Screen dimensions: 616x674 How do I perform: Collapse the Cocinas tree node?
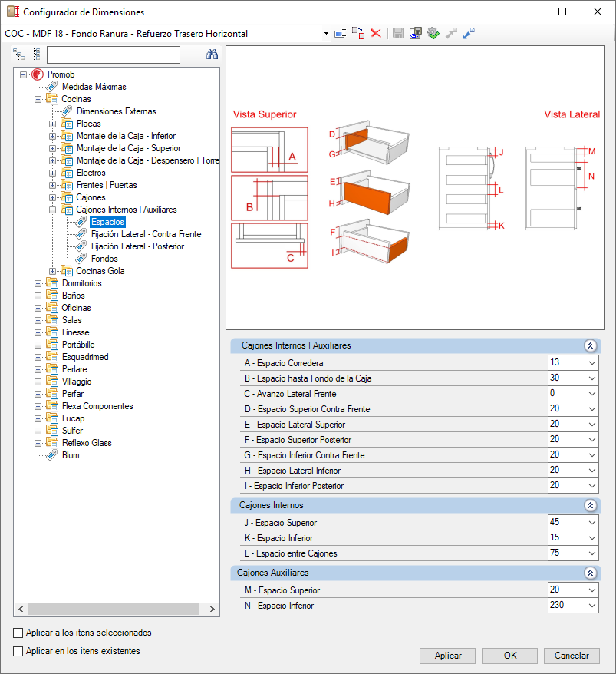[38, 99]
